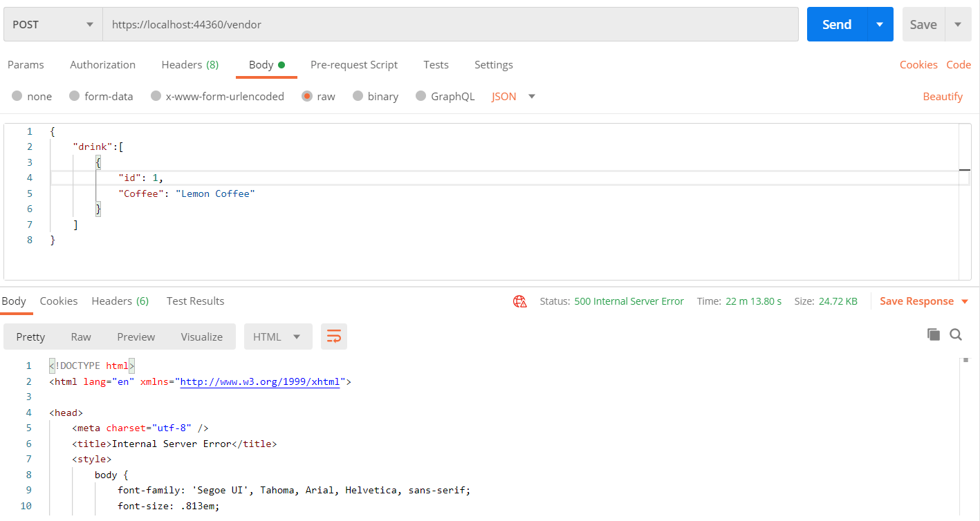Viewport: 980px width, 521px height.
Task: Open the search in response icon
Action: pos(956,334)
